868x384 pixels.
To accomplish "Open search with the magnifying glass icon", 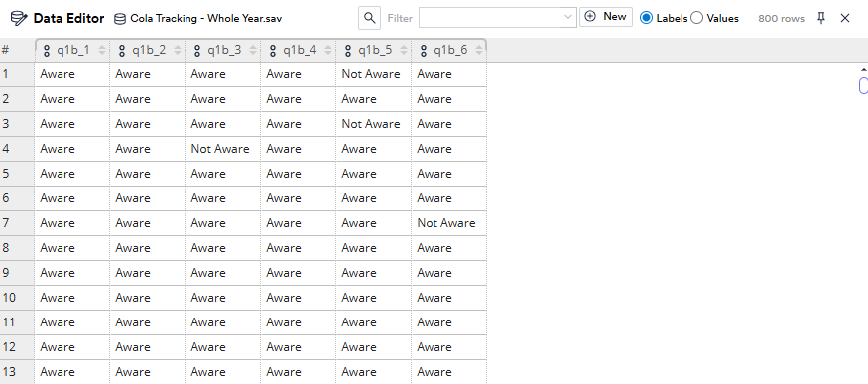I will click(369, 18).
